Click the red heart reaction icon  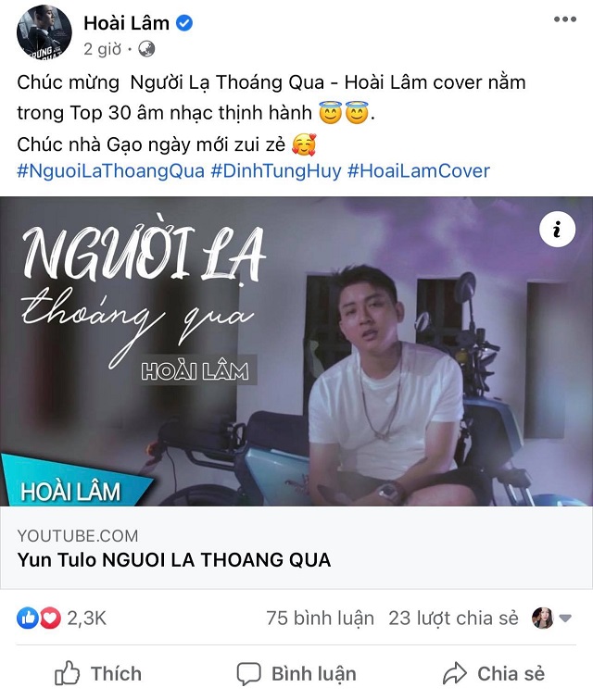(x=50, y=619)
